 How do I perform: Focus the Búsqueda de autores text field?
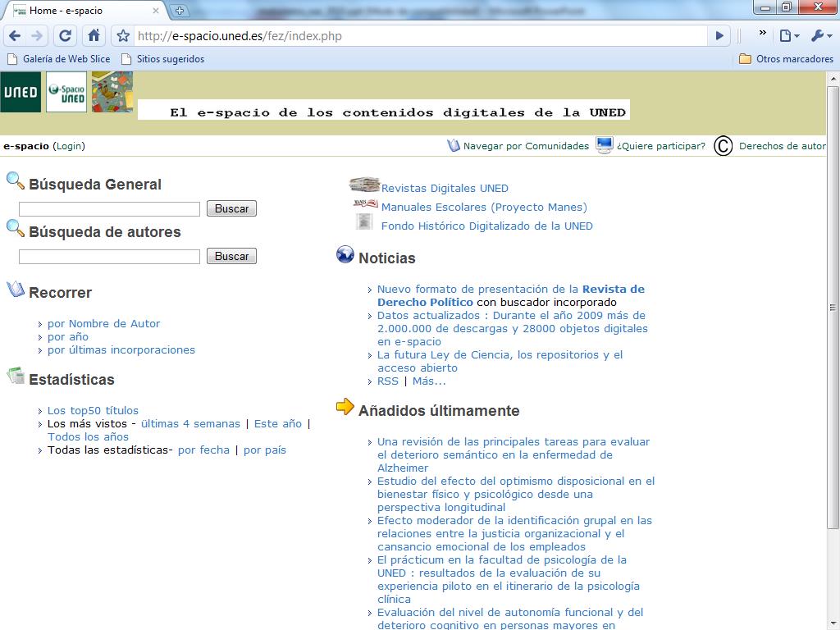[x=109, y=257]
